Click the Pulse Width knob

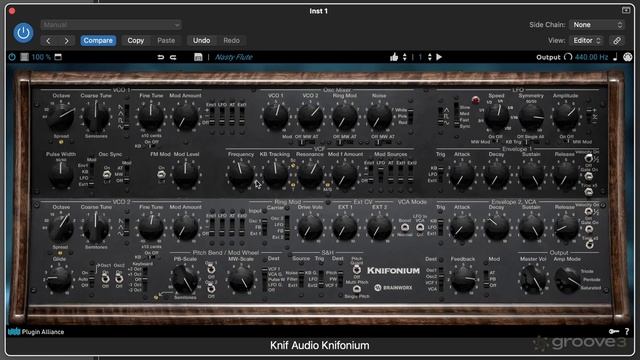click(x=61, y=175)
